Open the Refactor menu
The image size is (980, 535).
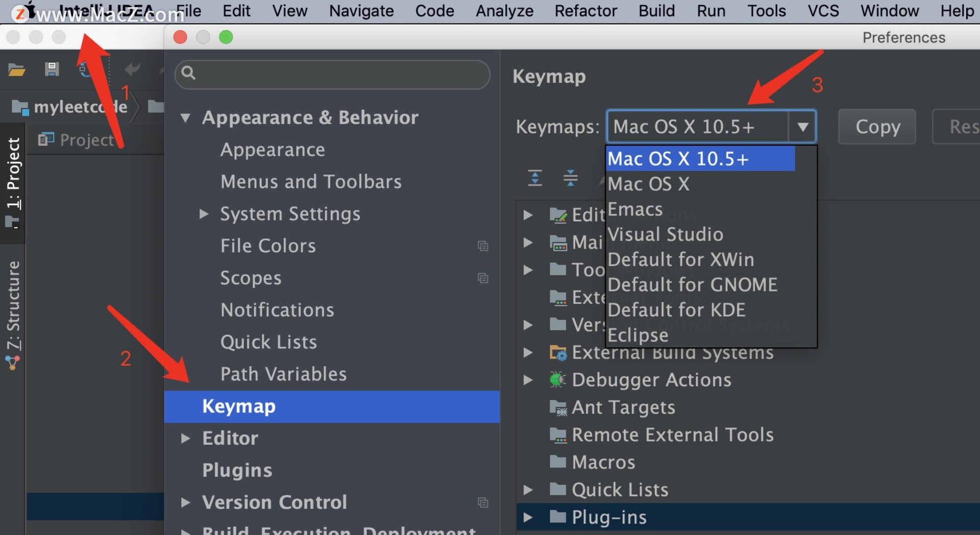click(x=585, y=11)
